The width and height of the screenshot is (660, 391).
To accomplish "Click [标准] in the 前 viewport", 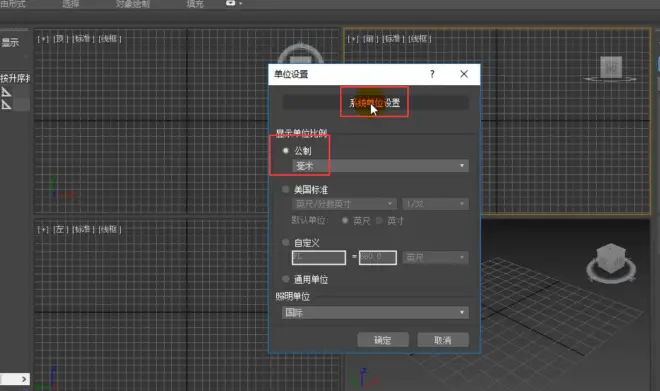I will 393,39.
